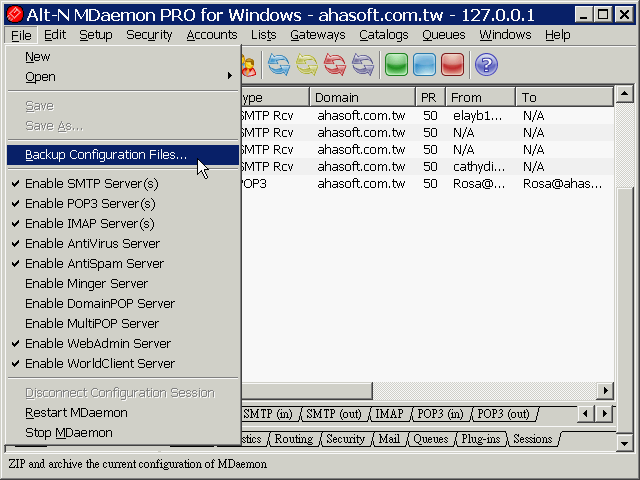Open the Catalogs menu
Screen dimensions: 640x480
pyautogui.click(x=384, y=35)
